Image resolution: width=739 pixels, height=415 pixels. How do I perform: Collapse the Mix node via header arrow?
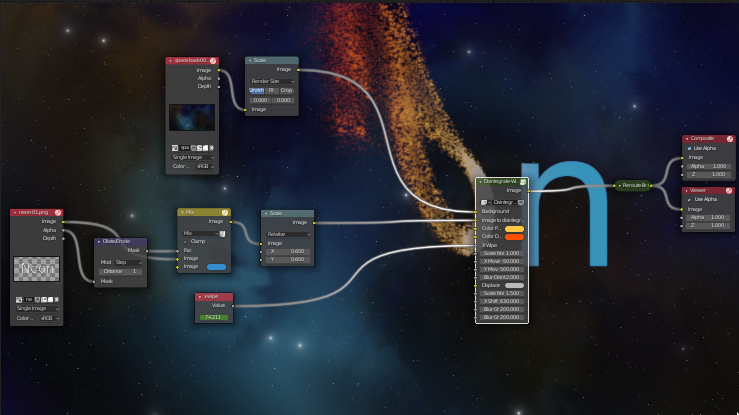pyautogui.click(x=182, y=212)
